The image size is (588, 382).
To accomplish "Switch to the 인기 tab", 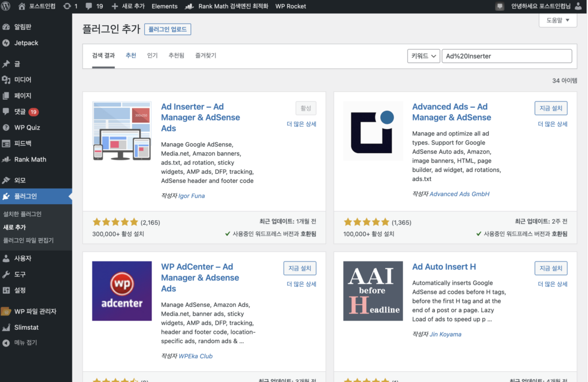I will tap(152, 56).
